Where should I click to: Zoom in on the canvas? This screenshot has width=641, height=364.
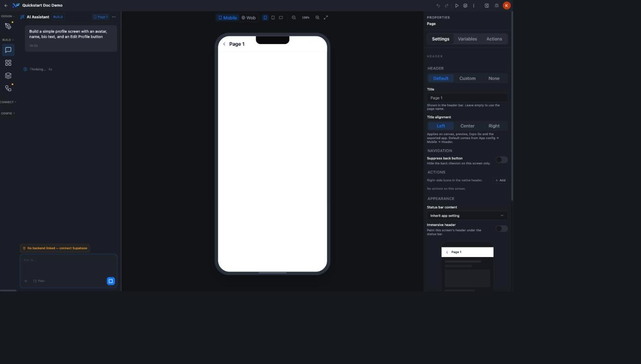pos(317,18)
